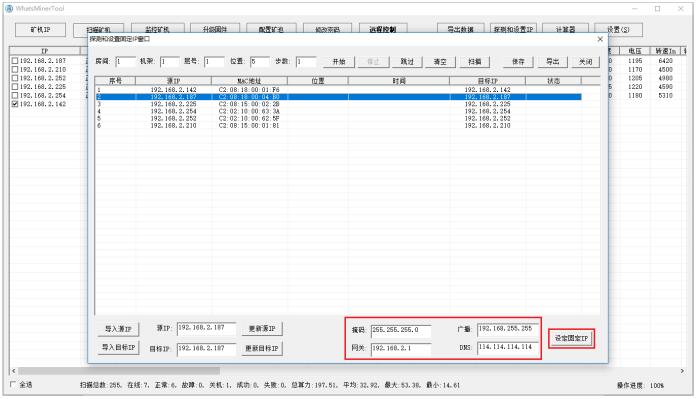This screenshot has height=399, width=697.
Task: Click the 设定固定IP button
Action: (x=571, y=339)
